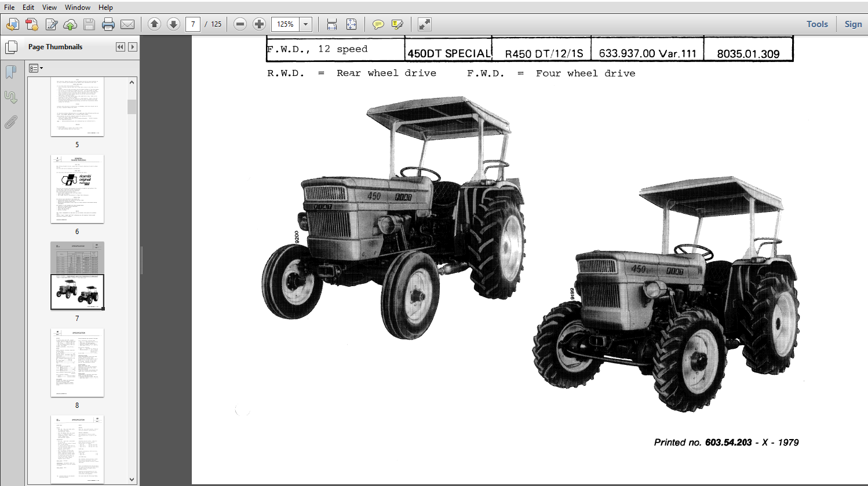868x486 pixels.
Task: Click the Fit Width scrolling icon
Action: [331, 24]
